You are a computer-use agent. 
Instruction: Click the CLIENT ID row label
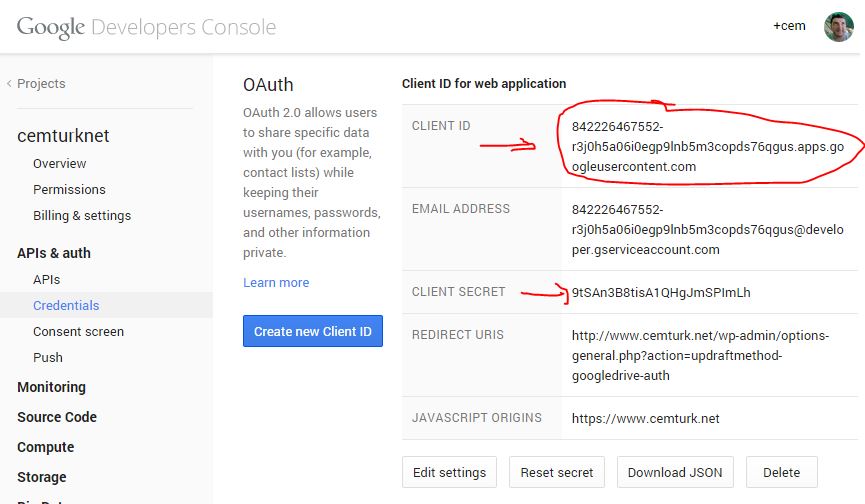coord(441,126)
